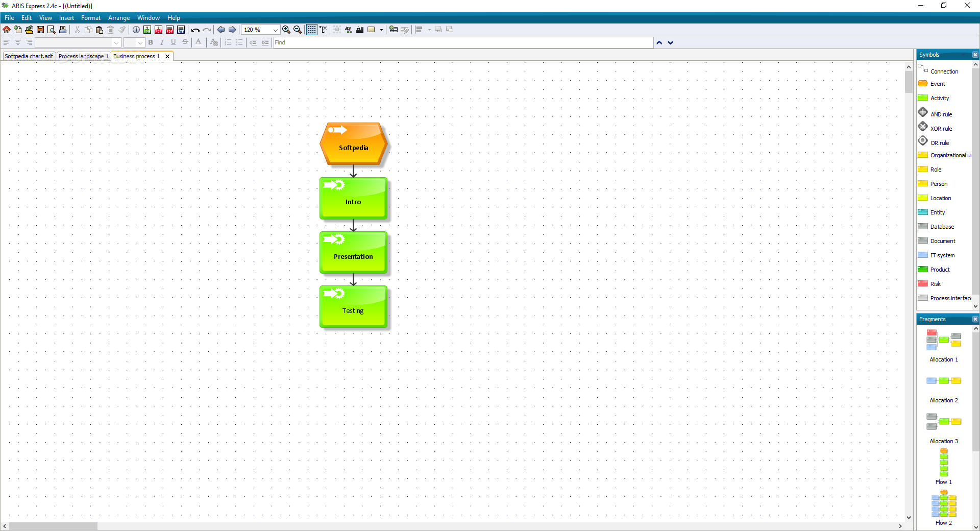Open the Insert menu
This screenshot has height=531, width=980.
(66, 18)
